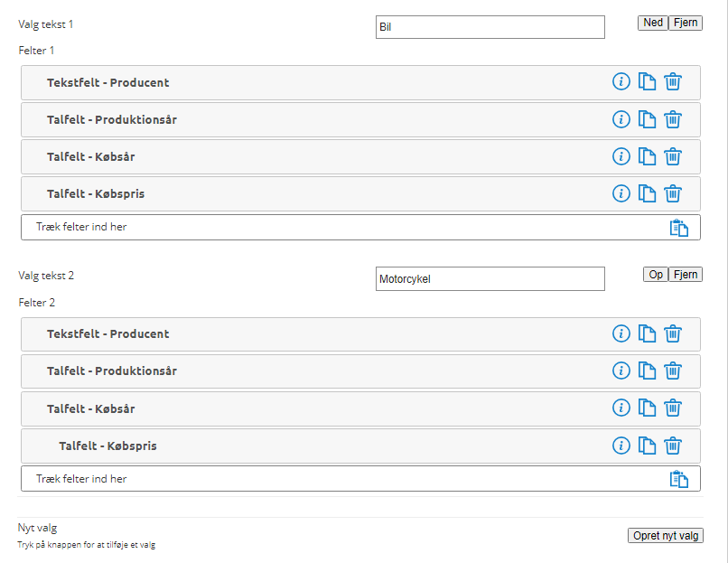Click the Felter 2 label

click(x=37, y=303)
